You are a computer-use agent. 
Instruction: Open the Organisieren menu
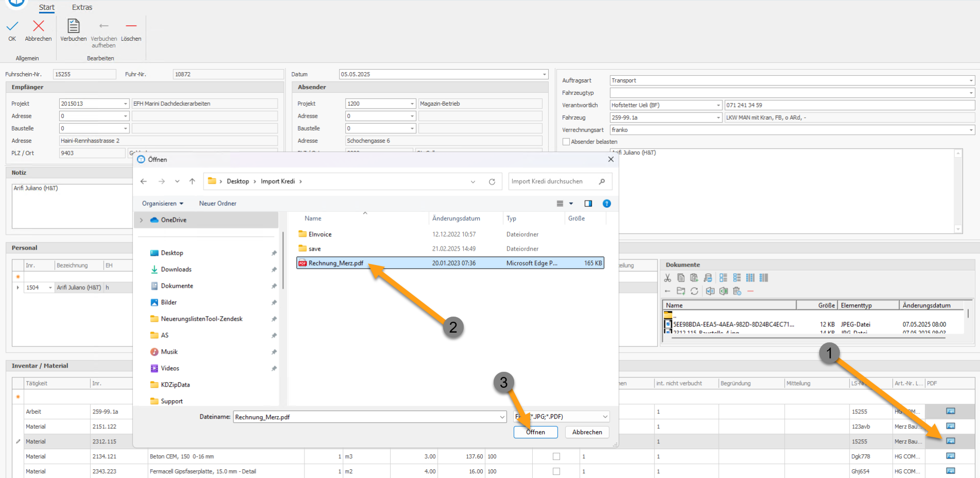[x=162, y=204]
